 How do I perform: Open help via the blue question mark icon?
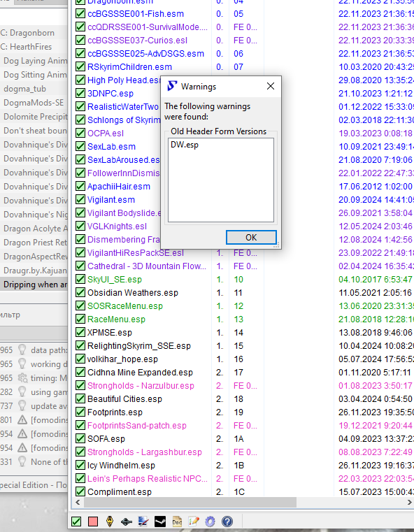click(227, 521)
